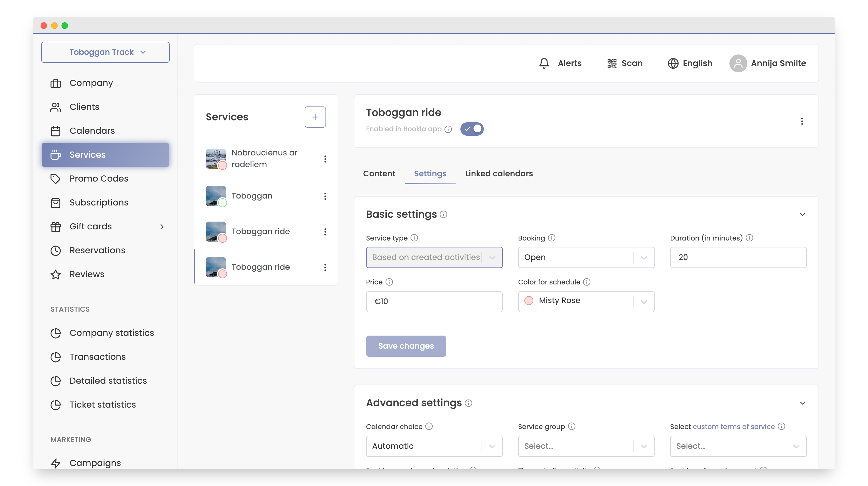Image resolution: width=868 pixels, height=486 pixels.
Task: Switch to the Linked calendars tab
Action: pos(499,173)
